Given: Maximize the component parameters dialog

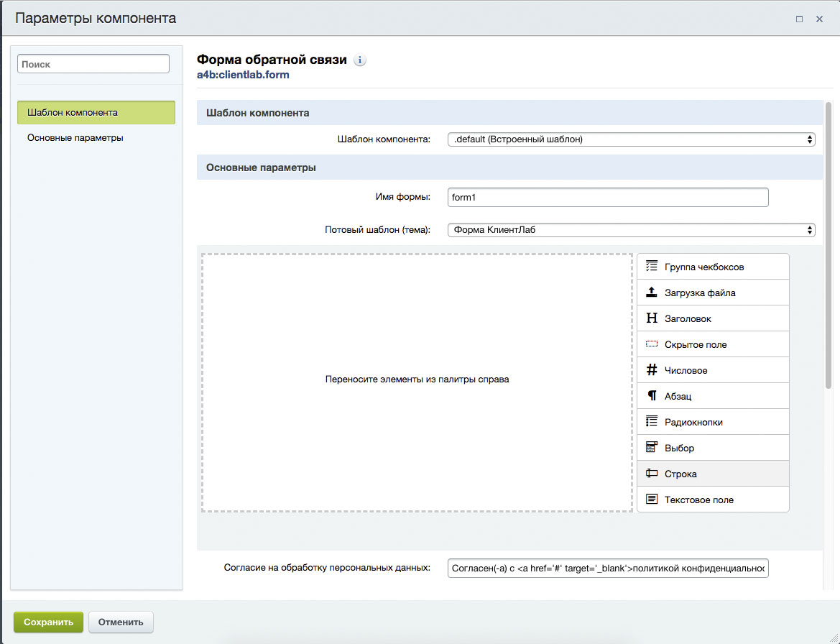Looking at the screenshot, I should pos(799,19).
